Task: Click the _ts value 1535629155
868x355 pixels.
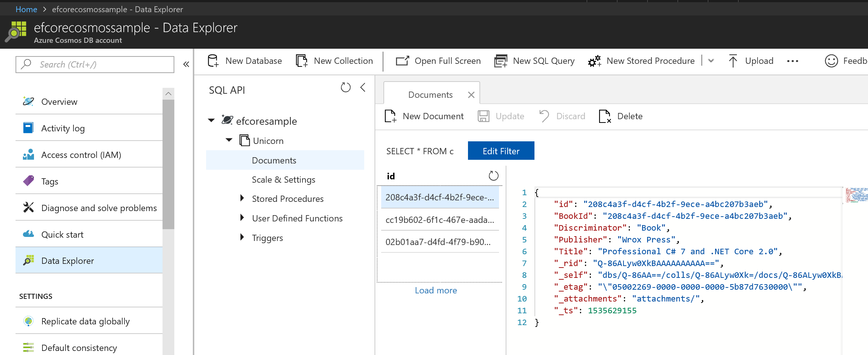Action: [612, 310]
